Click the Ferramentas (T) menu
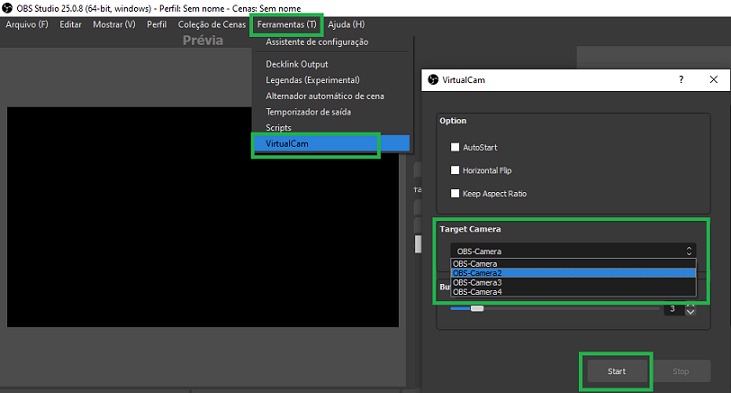731x393 pixels. [x=287, y=25]
